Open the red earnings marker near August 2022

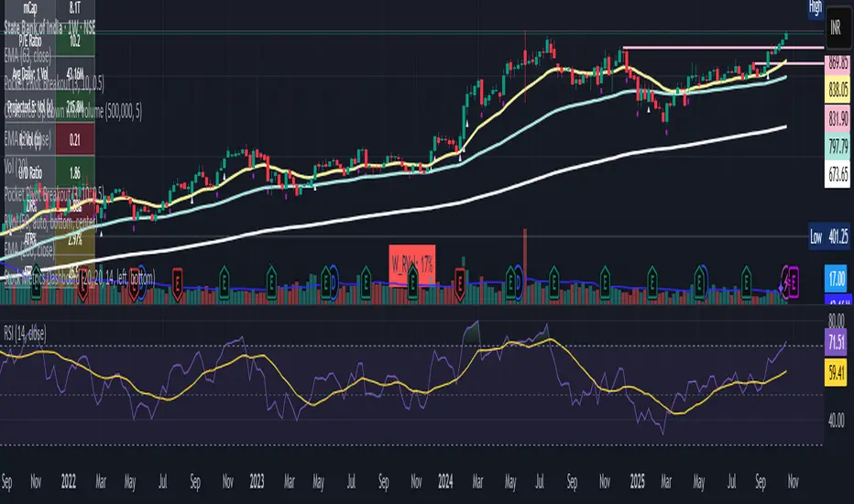[x=177, y=283]
